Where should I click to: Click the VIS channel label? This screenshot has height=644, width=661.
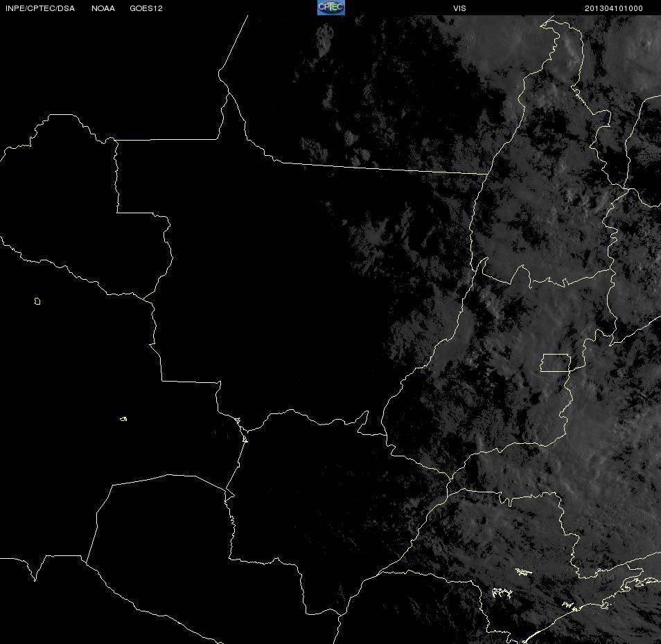[x=459, y=8]
